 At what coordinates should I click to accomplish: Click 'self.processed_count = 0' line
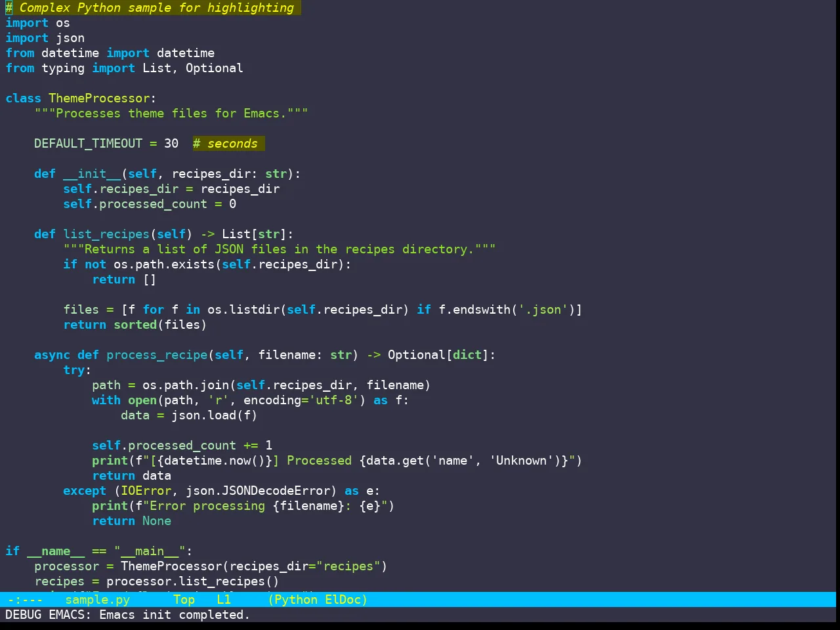pyautogui.click(x=150, y=204)
